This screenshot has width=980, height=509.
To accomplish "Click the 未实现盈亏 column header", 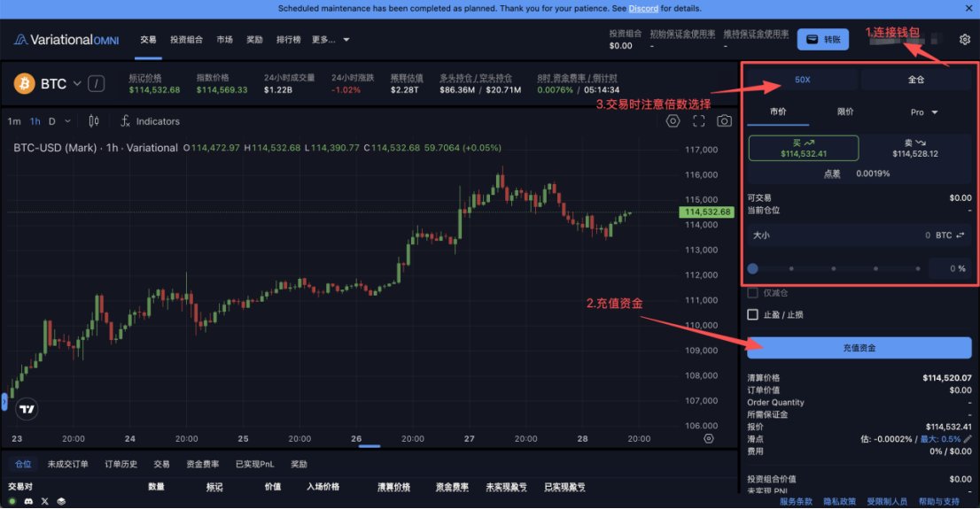I will (506, 487).
